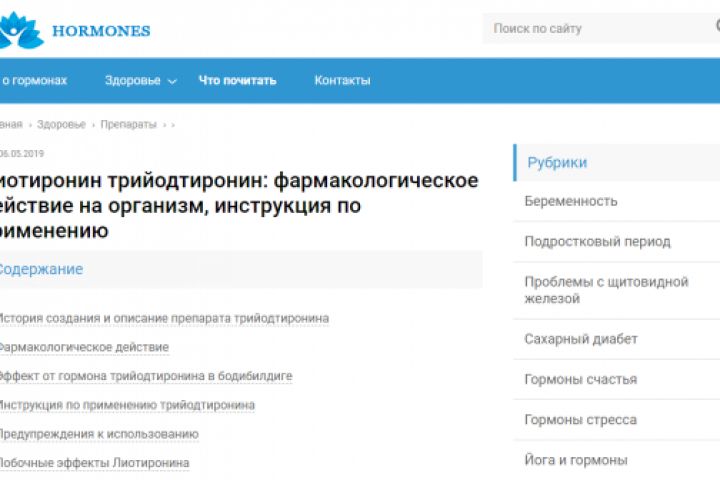
Task: Open the 'Здоровье' menu item
Action: pos(132,80)
